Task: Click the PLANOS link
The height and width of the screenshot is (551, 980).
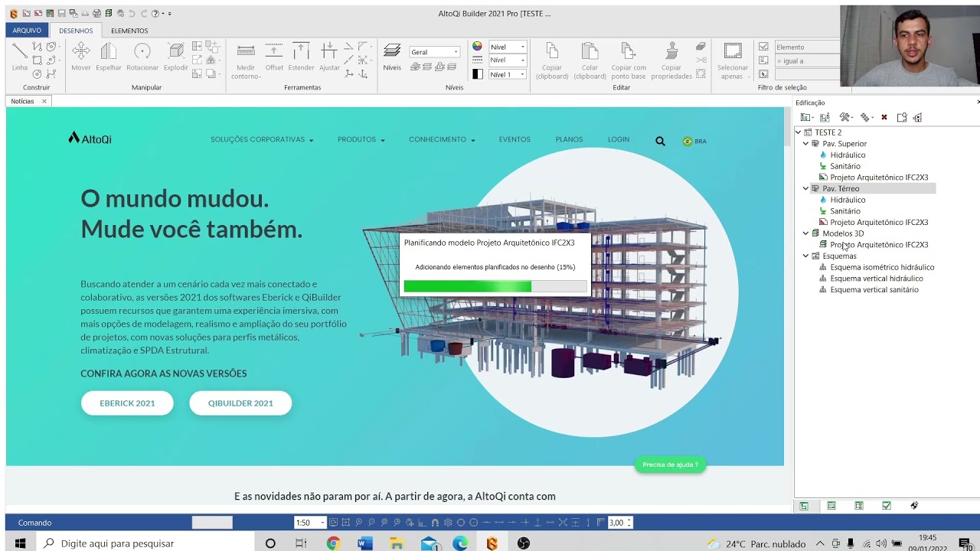Action: point(569,140)
